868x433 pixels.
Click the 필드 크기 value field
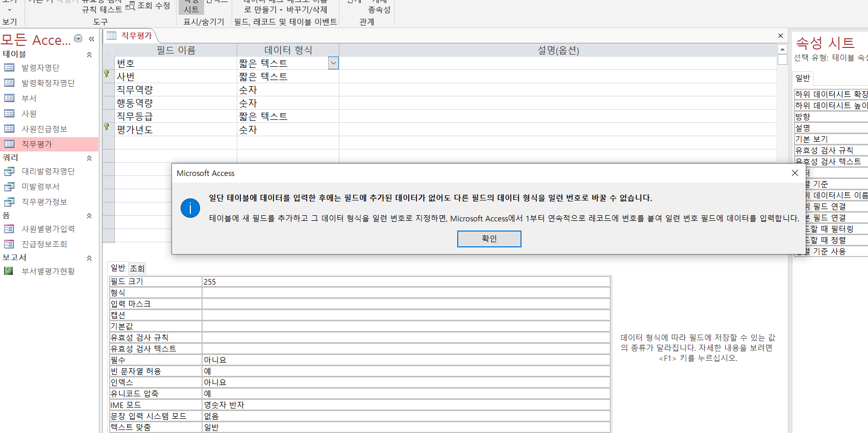406,282
